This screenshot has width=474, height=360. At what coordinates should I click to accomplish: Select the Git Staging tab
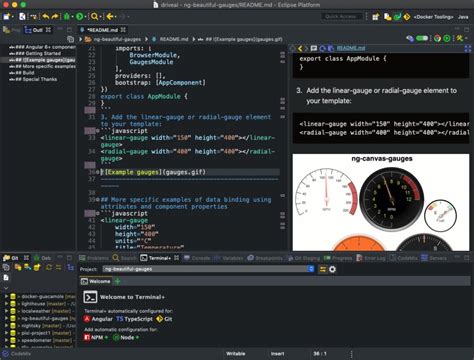(303, 258)
